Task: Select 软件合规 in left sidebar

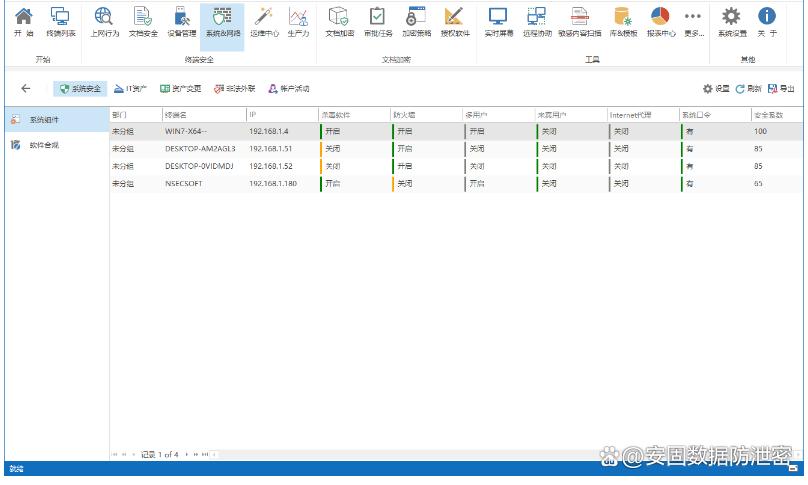Action: tap(43, 145)
